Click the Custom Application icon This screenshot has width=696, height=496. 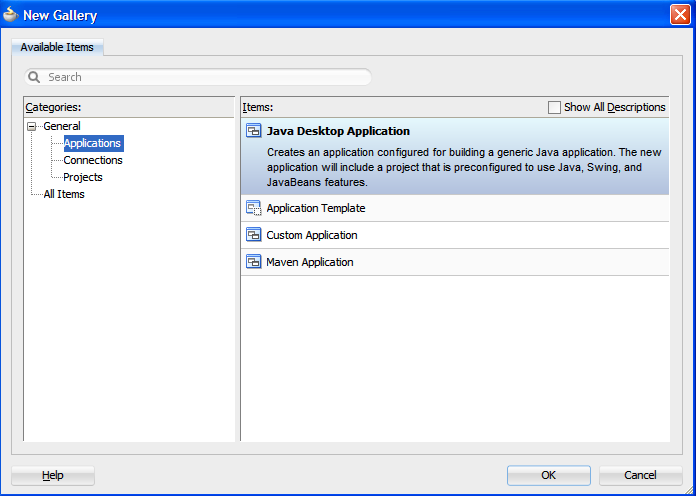[254, 235]
